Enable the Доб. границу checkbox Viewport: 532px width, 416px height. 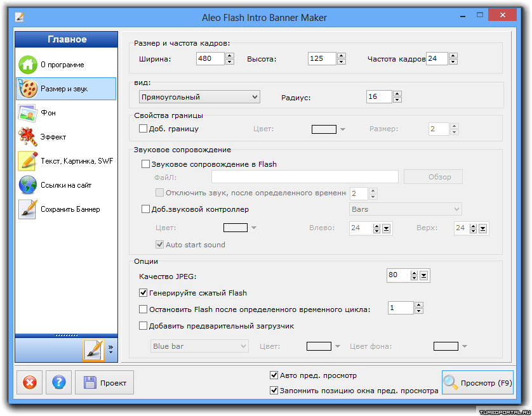[143, 129]
